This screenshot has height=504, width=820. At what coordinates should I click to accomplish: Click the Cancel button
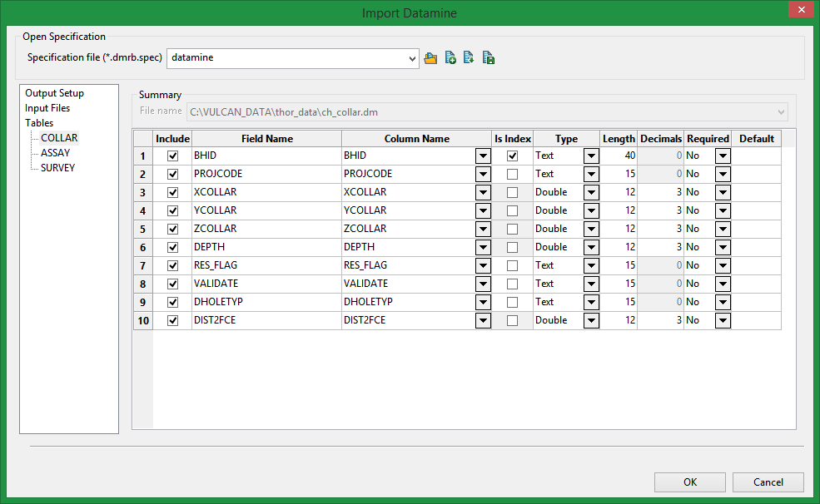pos(768,482)
